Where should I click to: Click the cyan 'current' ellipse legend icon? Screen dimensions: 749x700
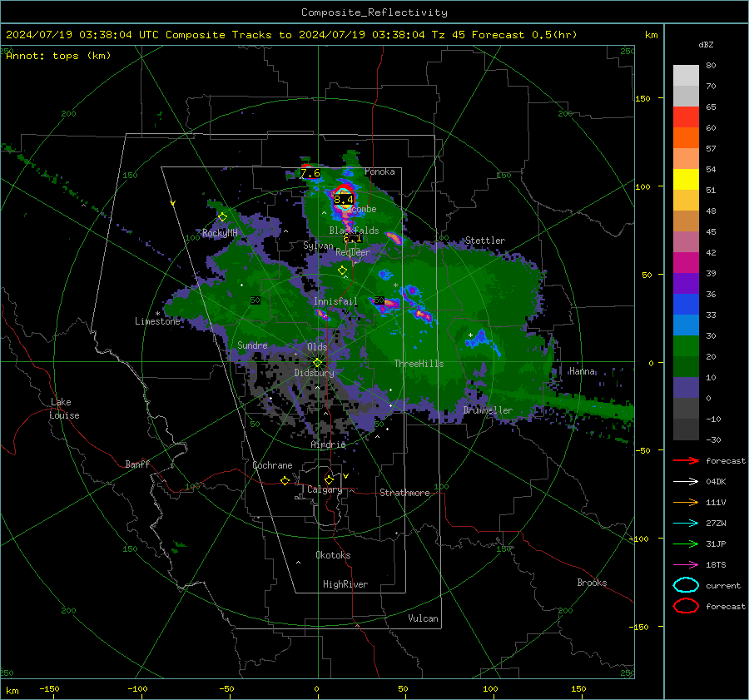(x=686, y=585)
